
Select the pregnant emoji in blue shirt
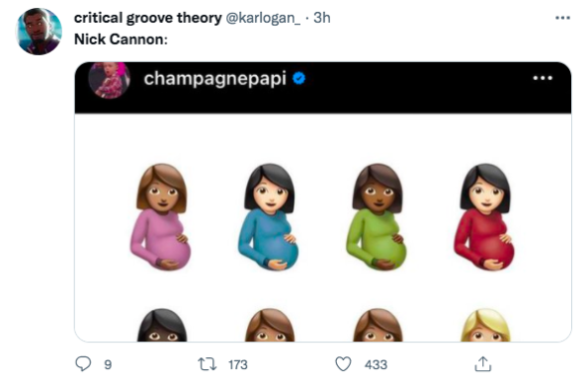(x=269, y=216)
